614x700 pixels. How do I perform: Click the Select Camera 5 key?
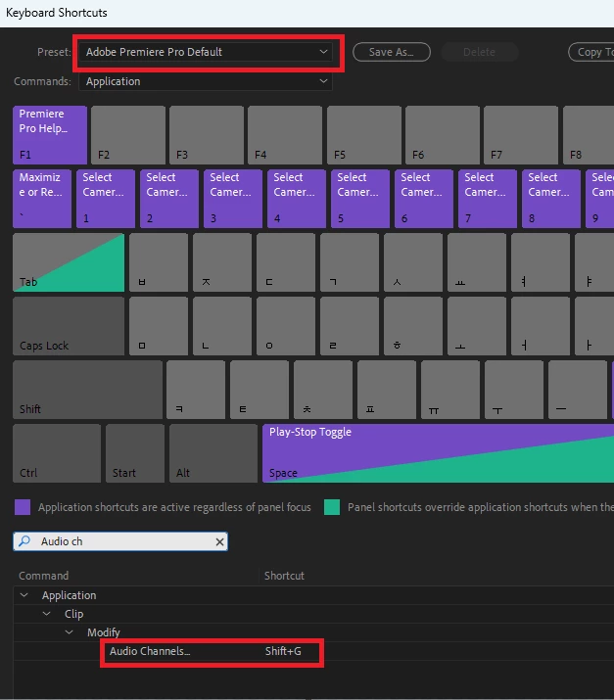click(360, 199)
